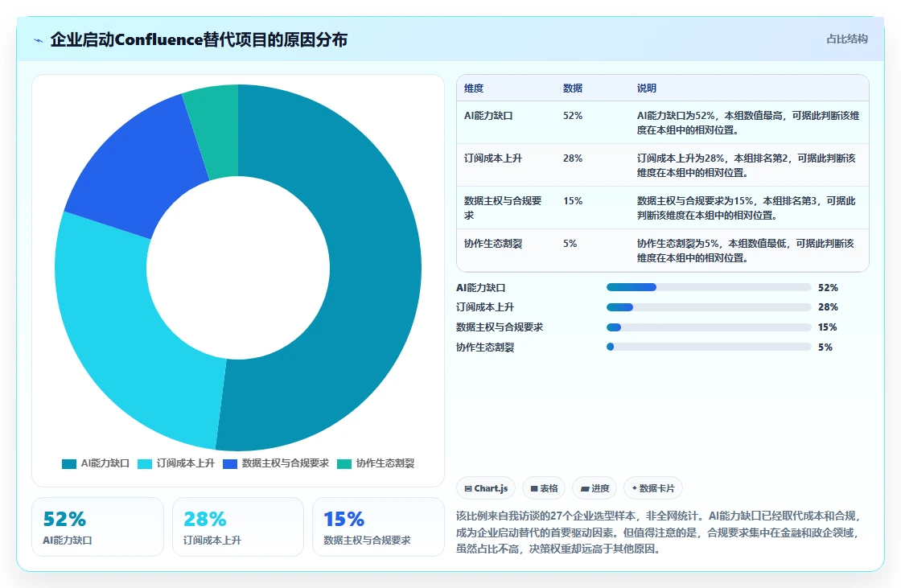901x588 pixels.
Task: Toggle the AI能力缺口 legend color box
Action: pos(69,464)
